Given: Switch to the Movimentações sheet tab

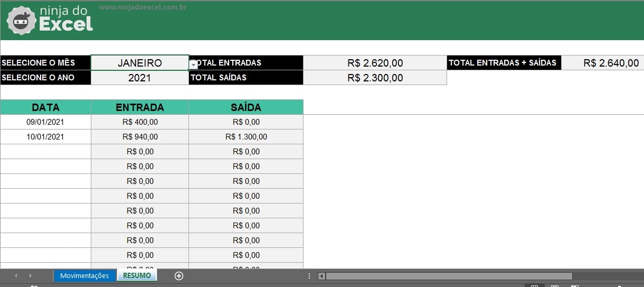Looking at the screenshot, I should tap(84, 275).
